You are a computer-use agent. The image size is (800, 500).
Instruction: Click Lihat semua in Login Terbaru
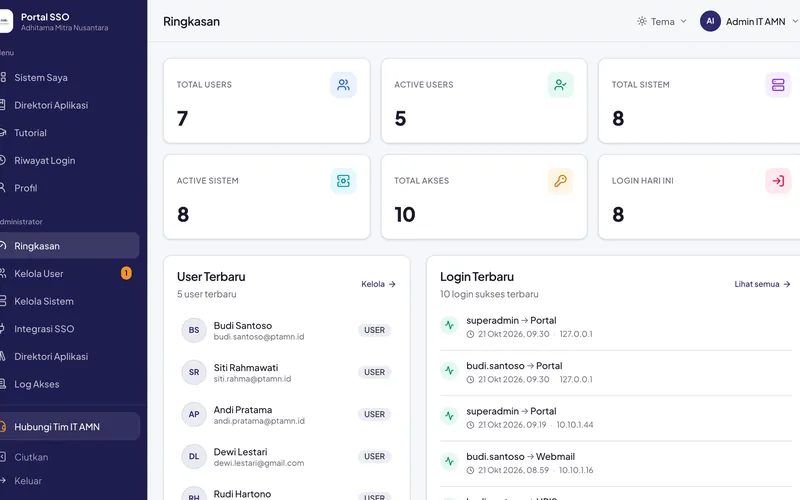tap(762, 284)
